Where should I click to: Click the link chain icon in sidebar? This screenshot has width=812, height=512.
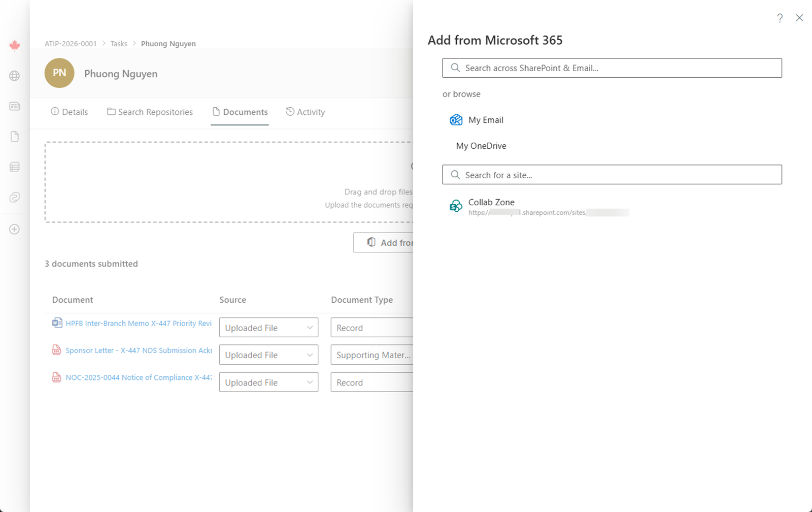click(14, 198)
